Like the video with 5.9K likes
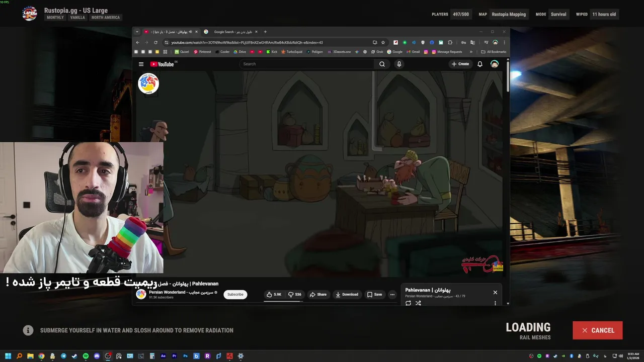This screenshot has width=644, height=362. tap(274, 295)
